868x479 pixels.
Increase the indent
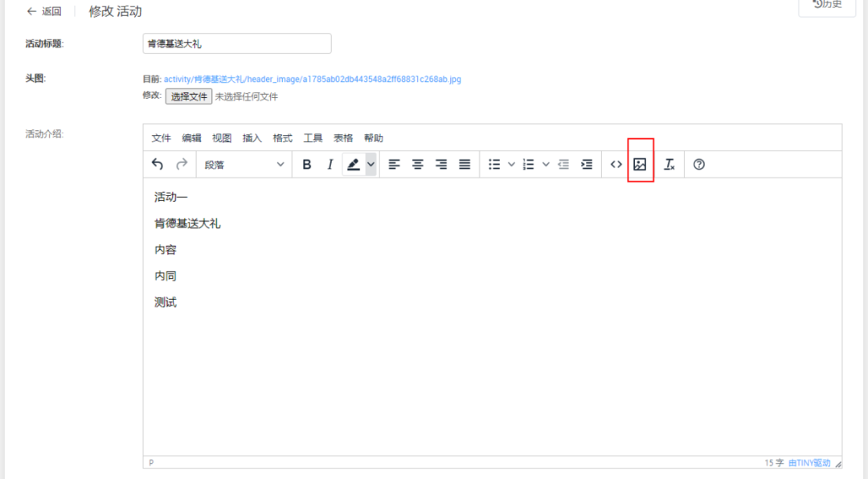pos(587,165)
